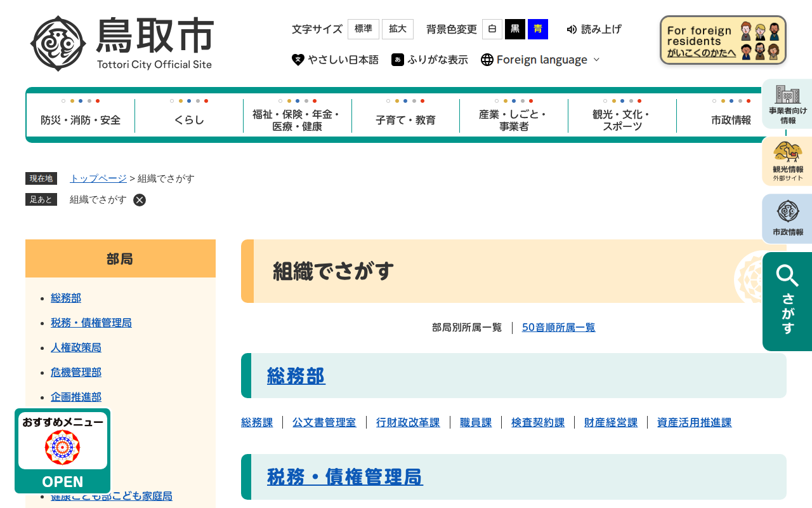Change background color to white

[492, 29]
